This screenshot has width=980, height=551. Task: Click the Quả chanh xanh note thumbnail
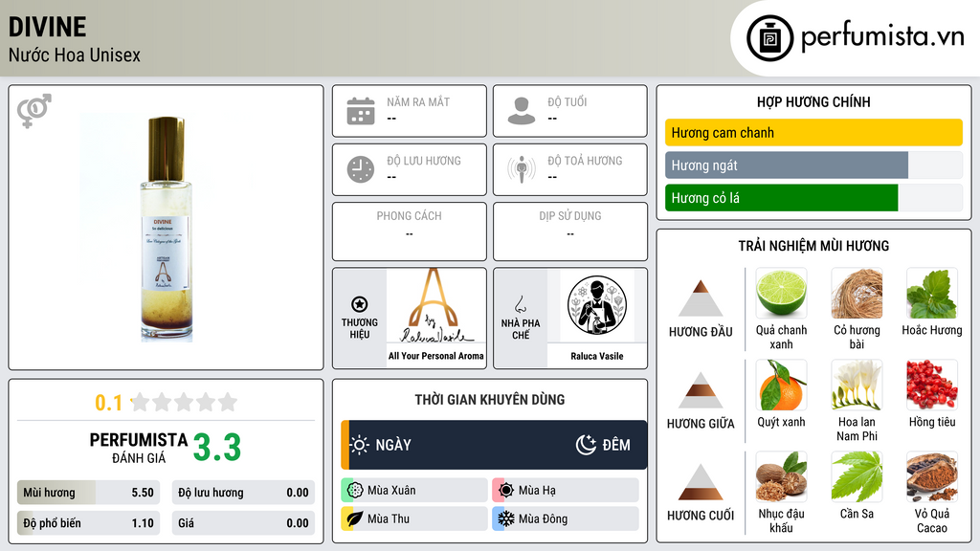coord(781,293)
